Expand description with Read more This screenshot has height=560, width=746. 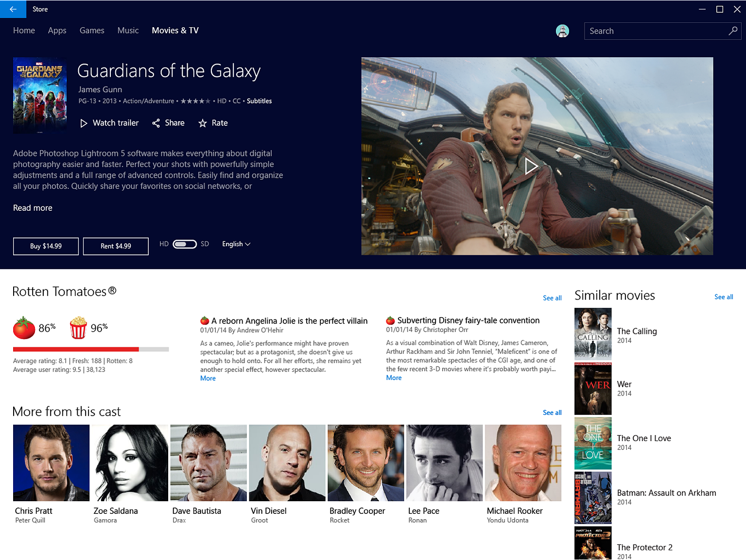(33, 208)
